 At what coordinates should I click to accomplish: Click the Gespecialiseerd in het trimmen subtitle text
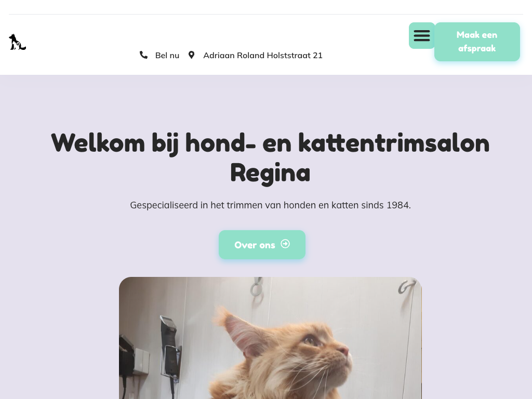270,205
